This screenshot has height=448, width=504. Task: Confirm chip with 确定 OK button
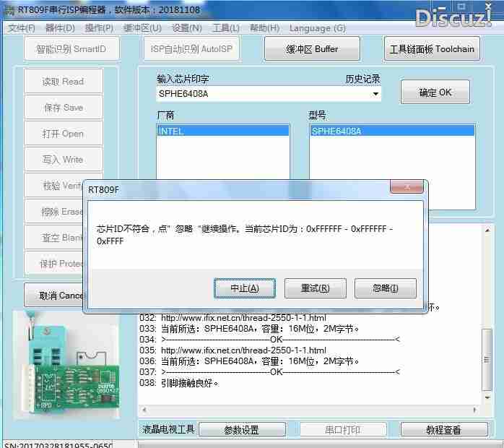(435, 92)
